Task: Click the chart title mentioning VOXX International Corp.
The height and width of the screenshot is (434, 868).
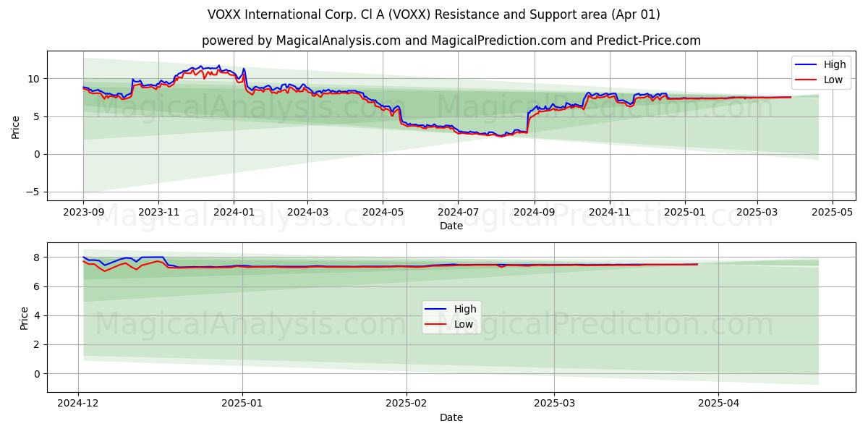Action: click(x=434, y=14)
